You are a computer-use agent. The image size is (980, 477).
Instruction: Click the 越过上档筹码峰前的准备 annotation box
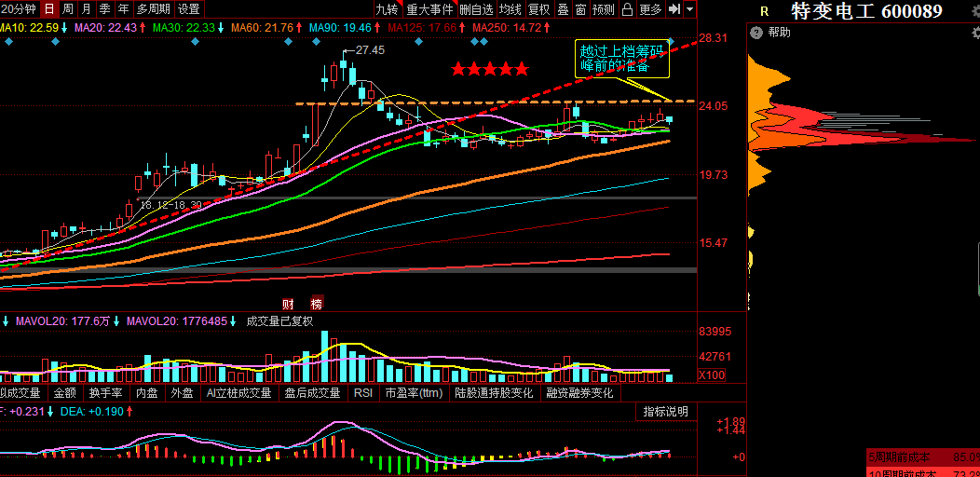tap(622, 60)
